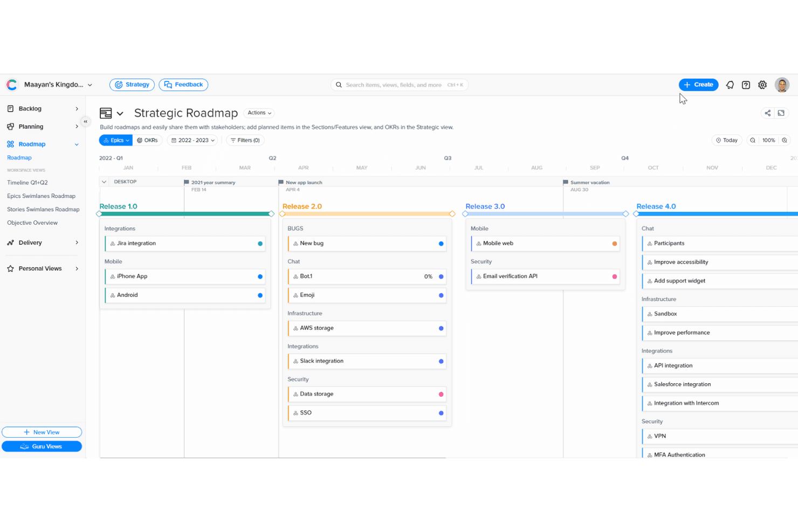The height and width of the screenshot is (532, 798).
Task: Expand the Backlog sidebar section
Action: point(77,109)
